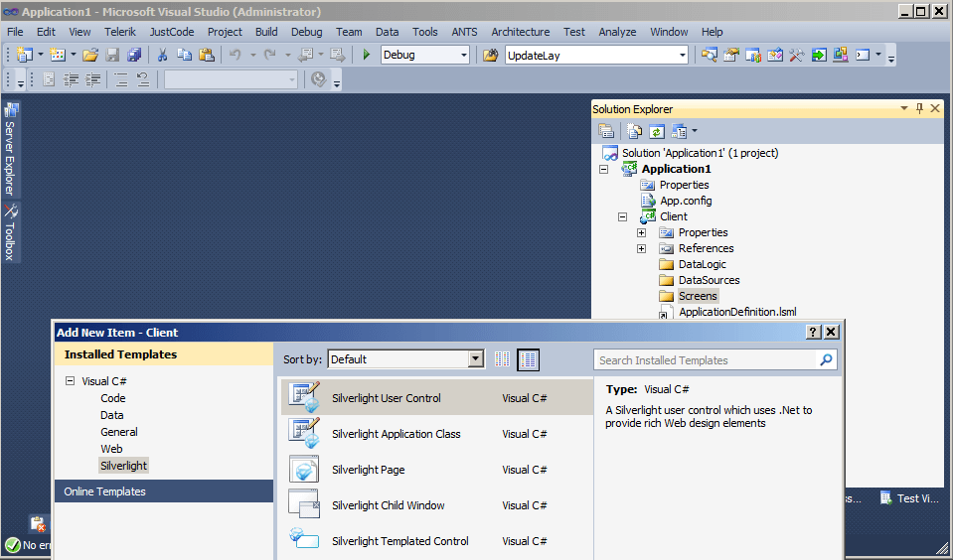The height and width of the screenshot is (560, 953).
Task: Click the dialog help question button
Action: [x=813, y=332]
